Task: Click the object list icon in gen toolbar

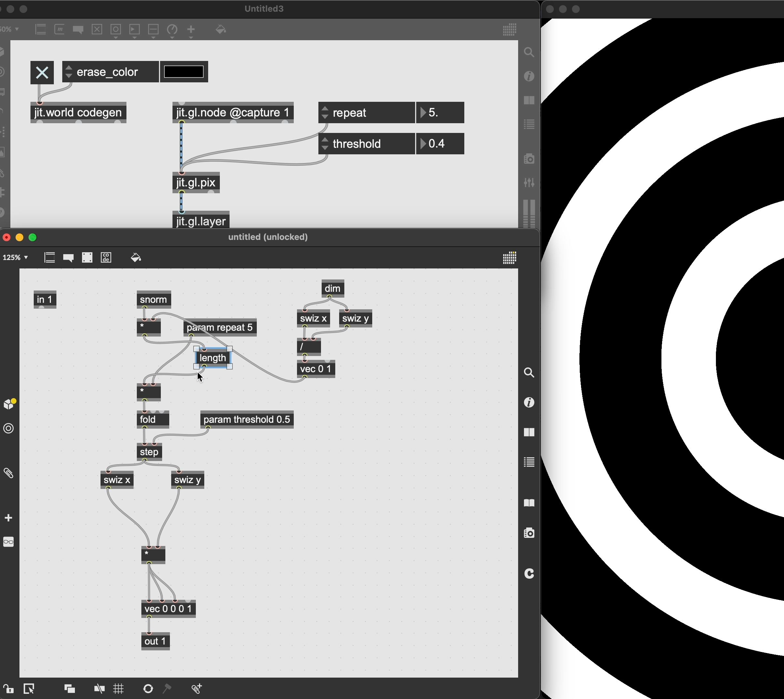Action: (50, 257)
